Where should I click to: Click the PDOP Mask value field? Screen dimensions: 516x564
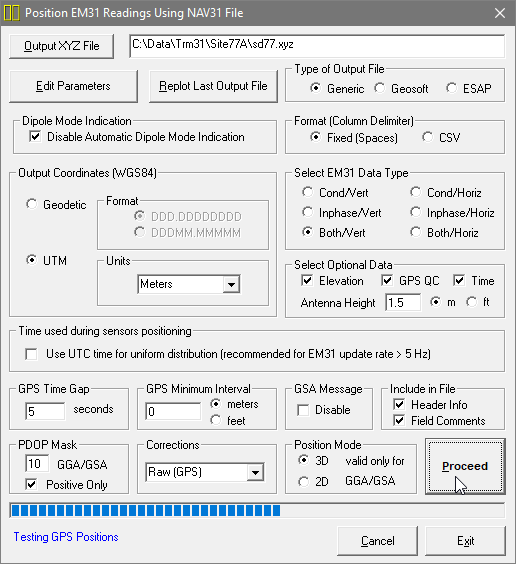point(37,464)
